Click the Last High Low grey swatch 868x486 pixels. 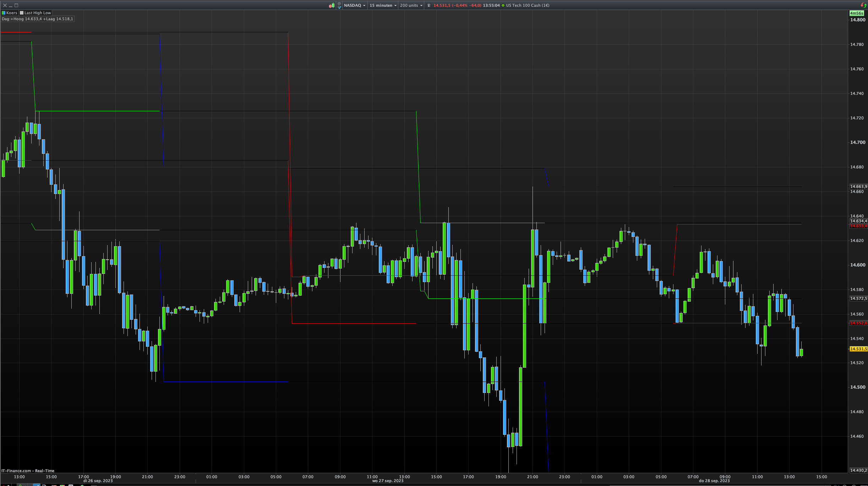point(22,13)
